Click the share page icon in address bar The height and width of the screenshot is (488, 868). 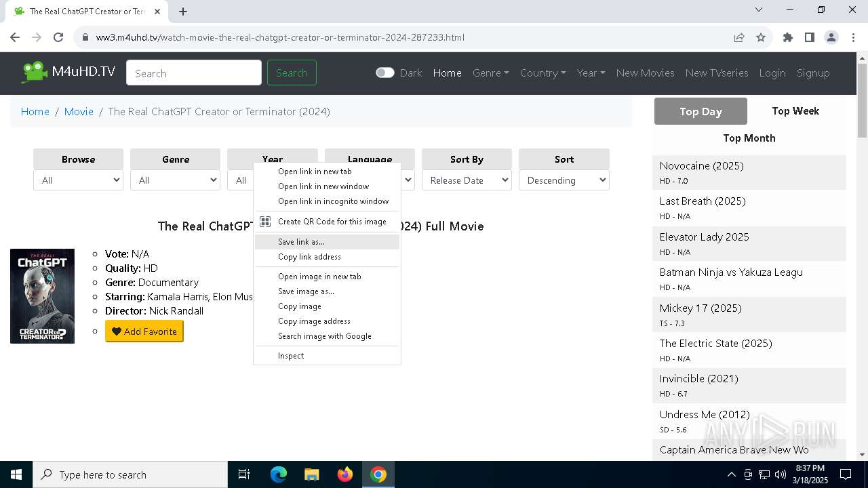tap(739, 37)
